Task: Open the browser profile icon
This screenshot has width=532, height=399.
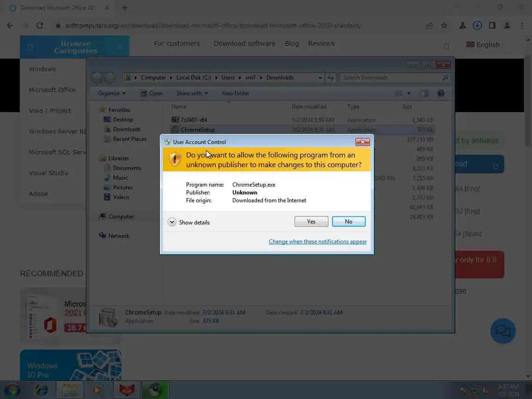Action: (507, 25)
